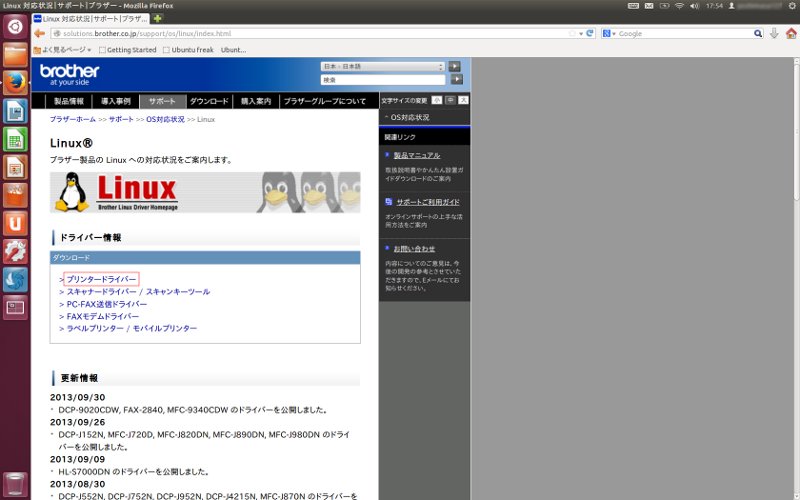Set font size to large (大)
Image resolution: width=800 pixels, height=500 pixels.
tap(463, 101)
